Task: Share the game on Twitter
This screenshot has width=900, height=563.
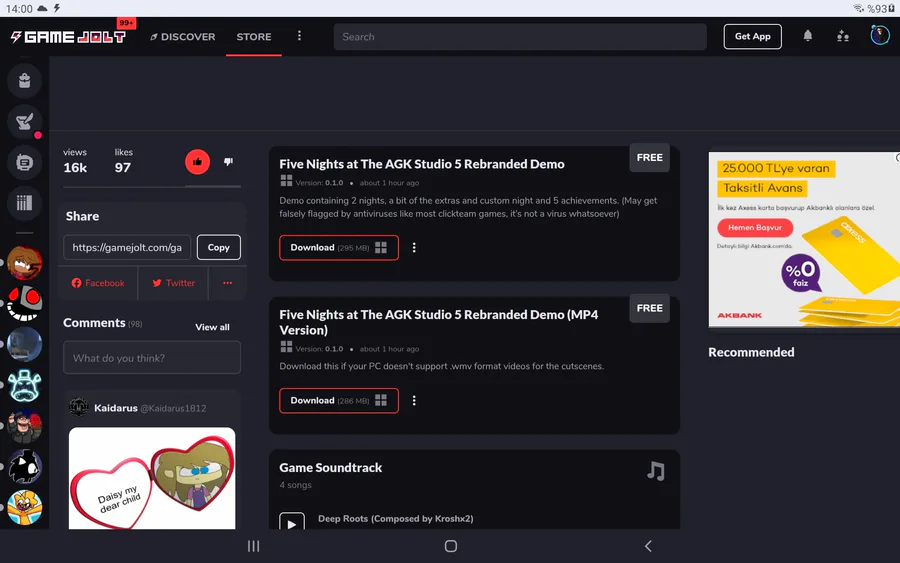Action: coord(173,283)
